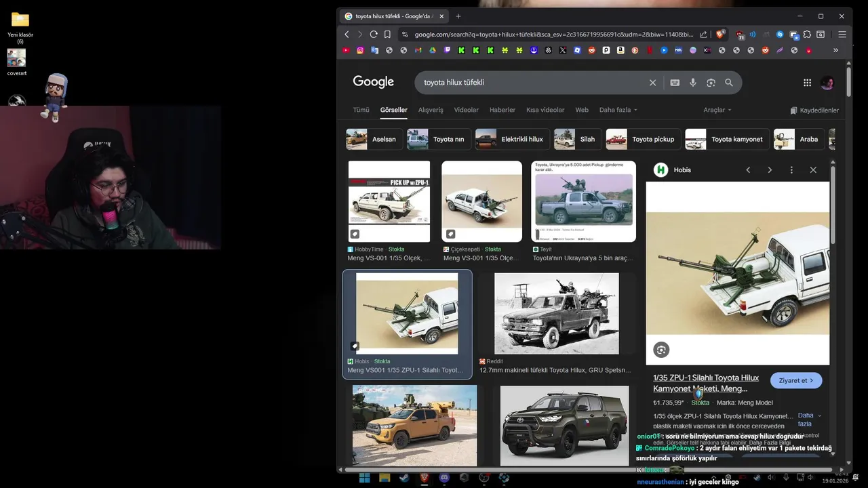Screen dimensions: 868x488
Task: Open the Windows Start button
Action: click(x=364, y=478)
